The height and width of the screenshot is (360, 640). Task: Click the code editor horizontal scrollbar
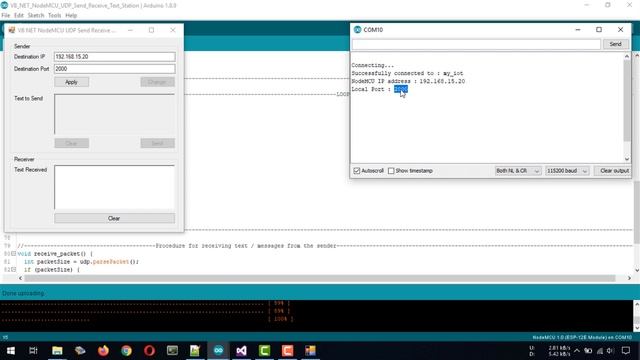point(320,278)
